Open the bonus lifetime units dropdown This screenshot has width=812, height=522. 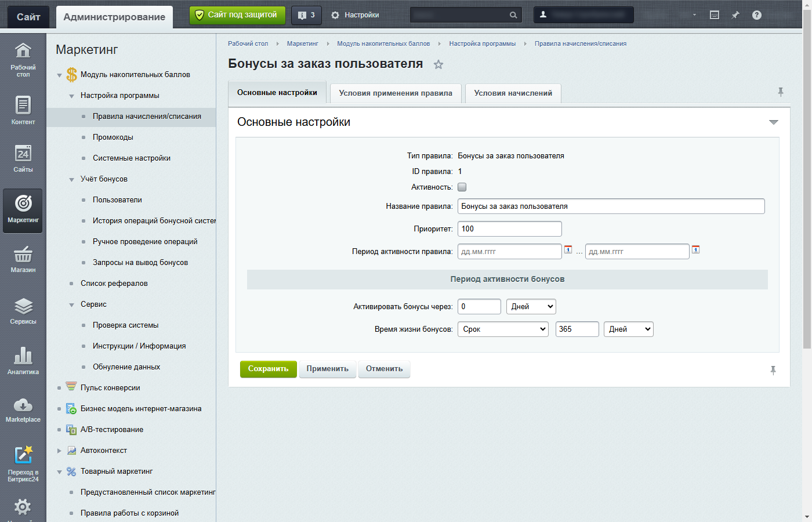pos(629,329)
